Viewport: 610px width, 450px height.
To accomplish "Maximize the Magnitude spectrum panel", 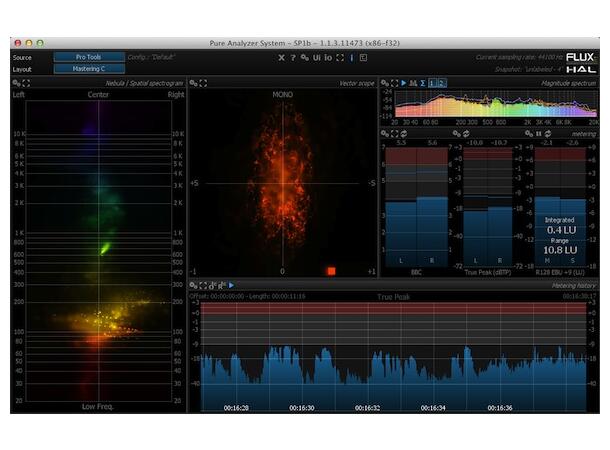I will [394, 83].
